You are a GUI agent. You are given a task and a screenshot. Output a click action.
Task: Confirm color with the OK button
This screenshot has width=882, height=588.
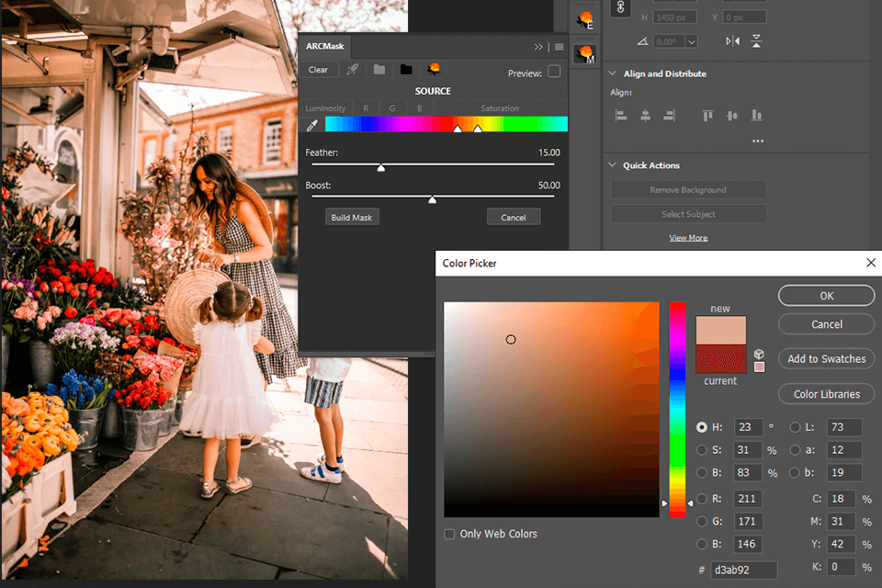[x=826, y=296]
